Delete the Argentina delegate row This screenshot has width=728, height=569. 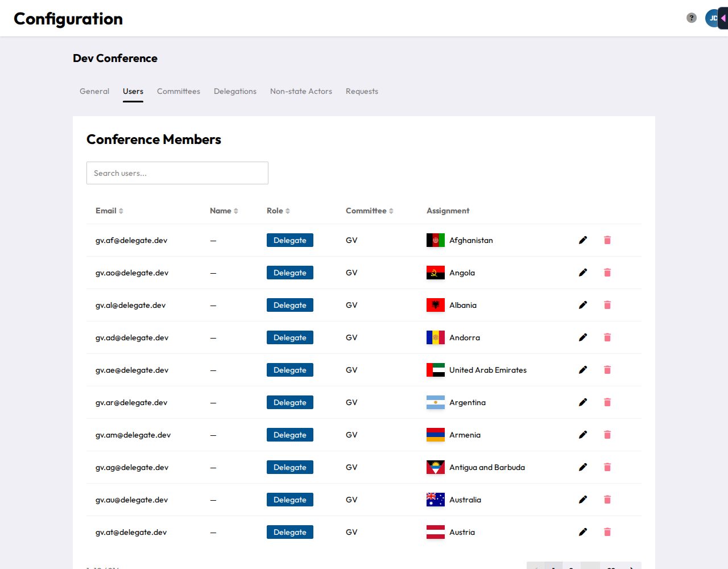click(607, 402)
